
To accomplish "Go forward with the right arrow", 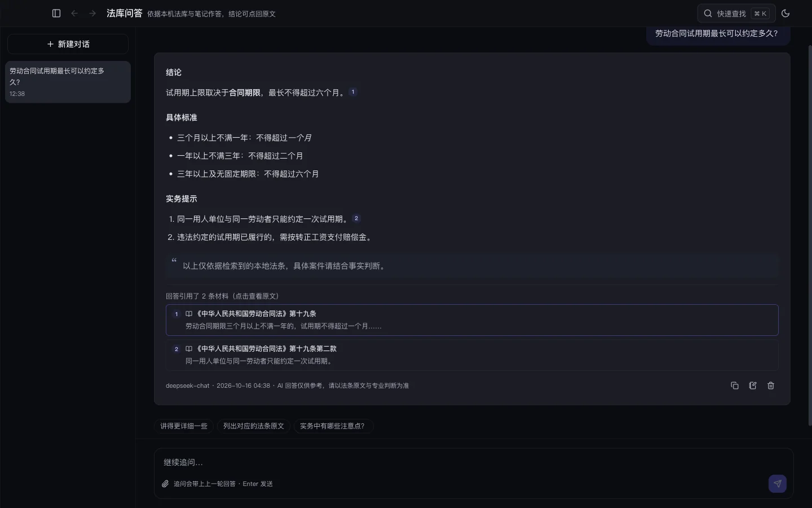I will click(x=92, y=13).
